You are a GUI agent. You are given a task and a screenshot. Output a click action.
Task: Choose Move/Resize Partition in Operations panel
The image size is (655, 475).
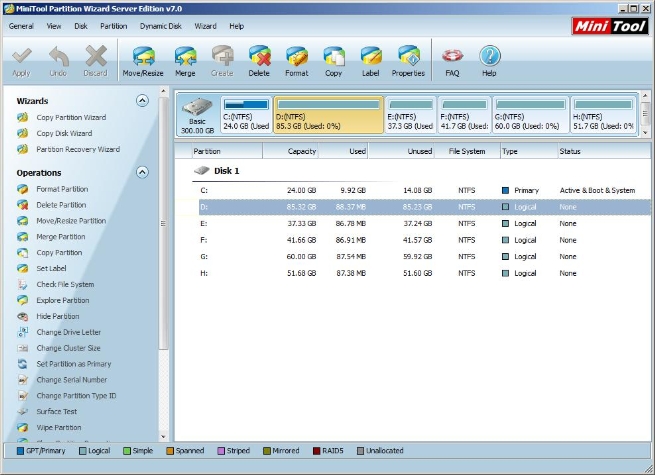click(71, 221)
